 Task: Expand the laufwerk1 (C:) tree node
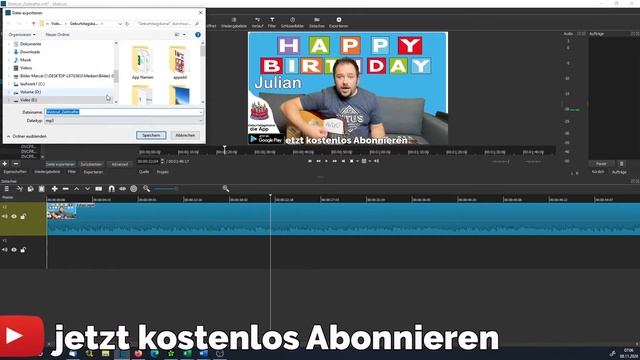(9, 84)
